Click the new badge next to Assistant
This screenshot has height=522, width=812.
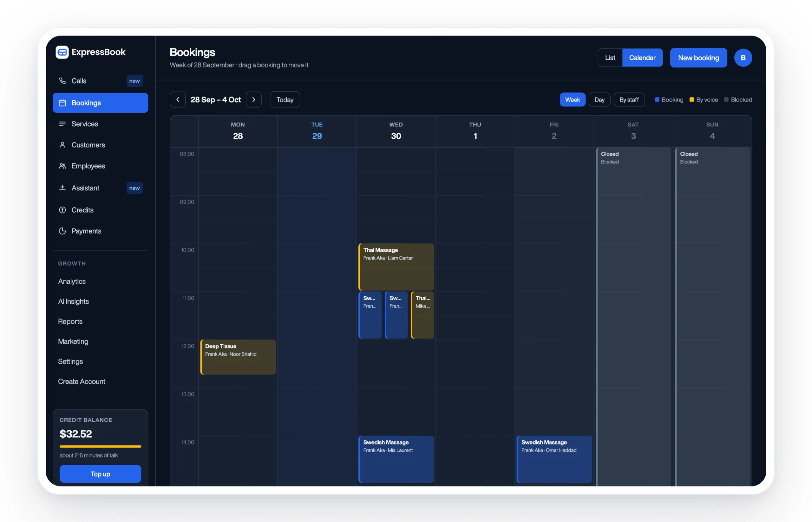[134, 188]
